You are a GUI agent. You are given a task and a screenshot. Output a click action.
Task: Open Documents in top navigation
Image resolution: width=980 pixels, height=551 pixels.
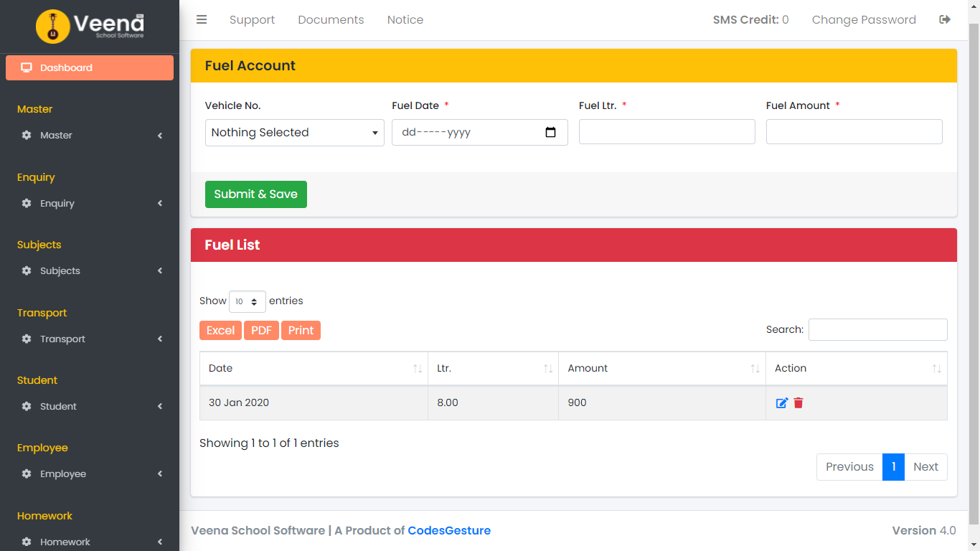[331, 19]
